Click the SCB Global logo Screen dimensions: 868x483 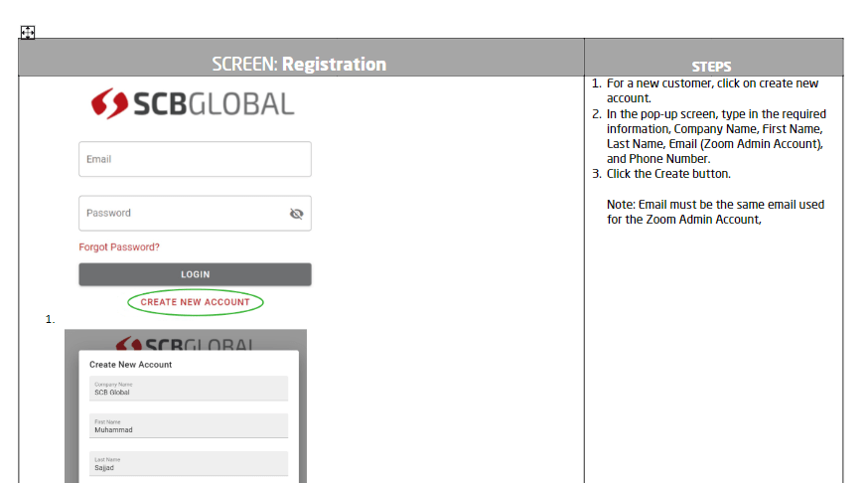[193, 103]
